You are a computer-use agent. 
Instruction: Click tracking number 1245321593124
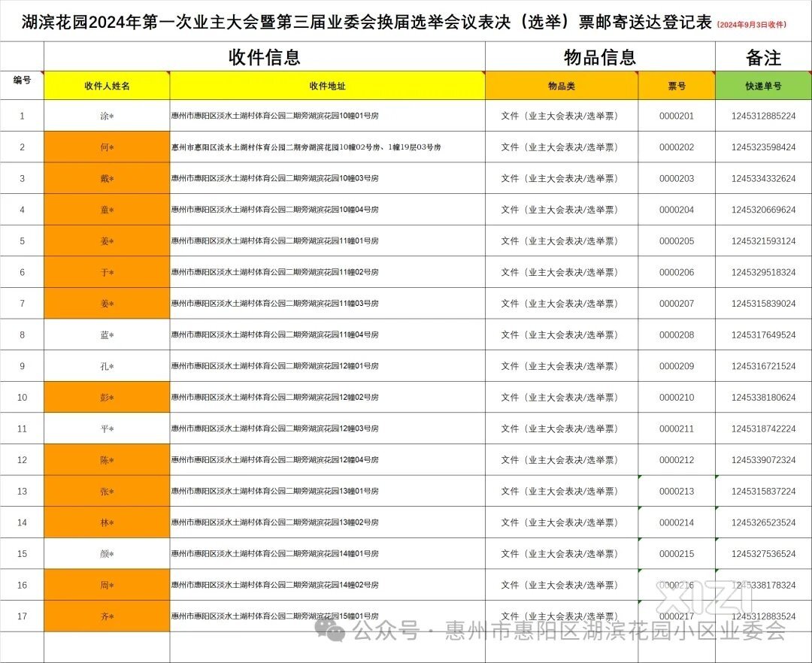[763, 241]
